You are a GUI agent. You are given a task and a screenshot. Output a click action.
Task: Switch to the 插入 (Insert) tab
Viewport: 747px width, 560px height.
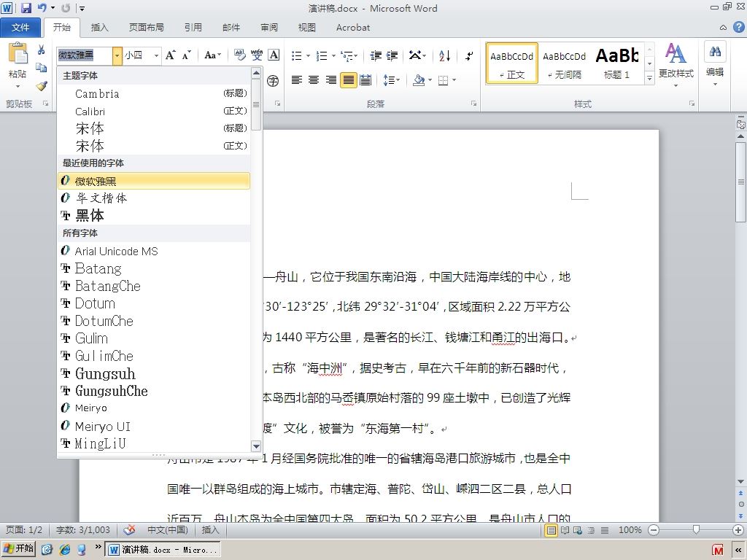tap(99, 28)
